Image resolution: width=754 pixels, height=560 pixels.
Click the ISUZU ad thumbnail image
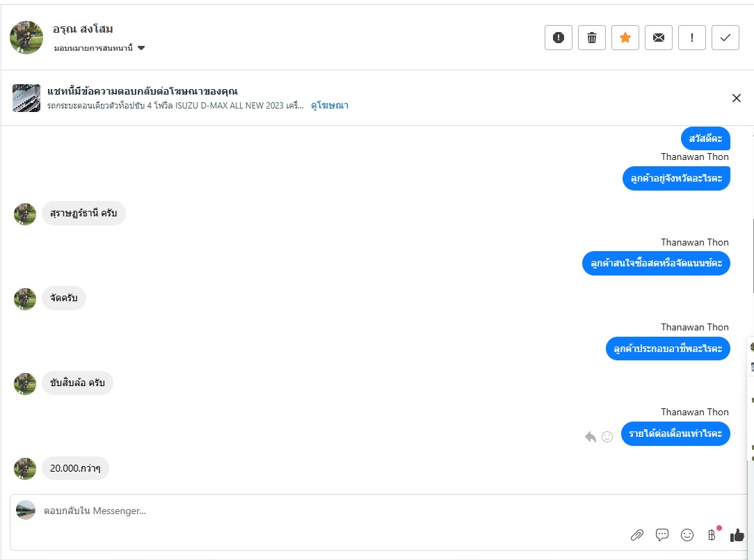pyautogui.click(x=26, y=98)
